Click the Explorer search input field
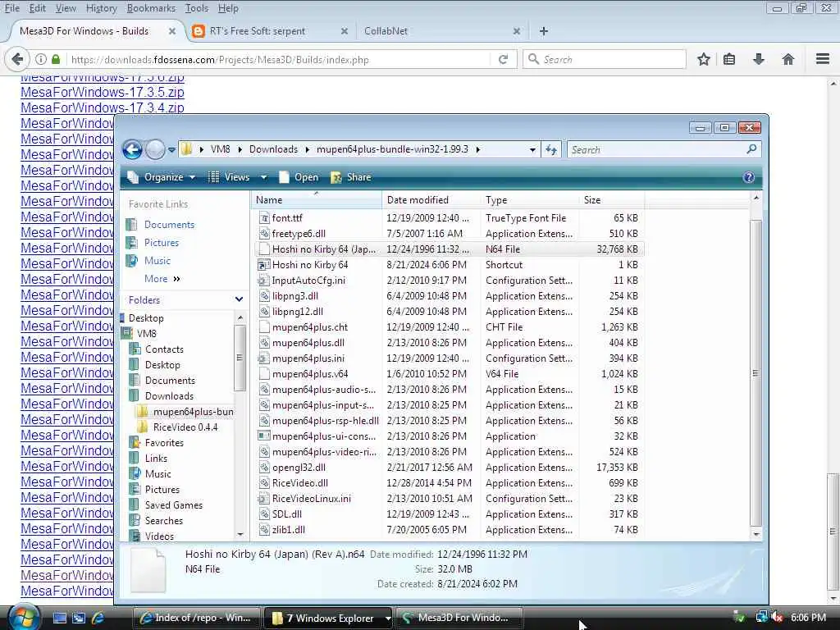This screenshot has height=630, width=840. coord(656,149)
